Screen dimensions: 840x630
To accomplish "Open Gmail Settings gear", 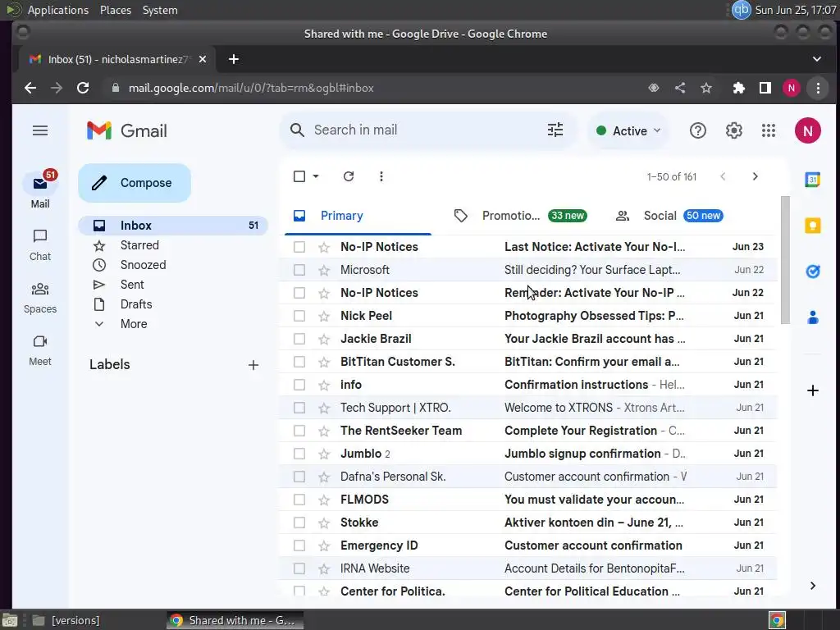I will pos(733,130).
